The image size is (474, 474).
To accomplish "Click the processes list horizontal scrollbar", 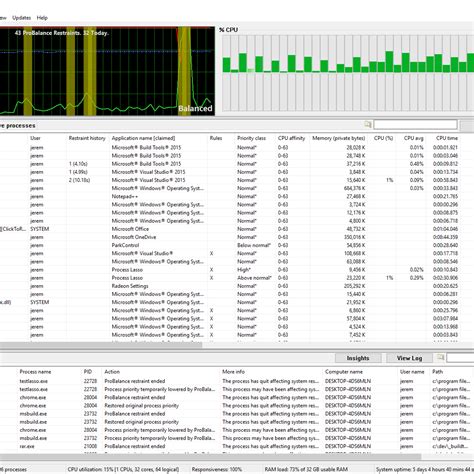I will pos(101,345).
